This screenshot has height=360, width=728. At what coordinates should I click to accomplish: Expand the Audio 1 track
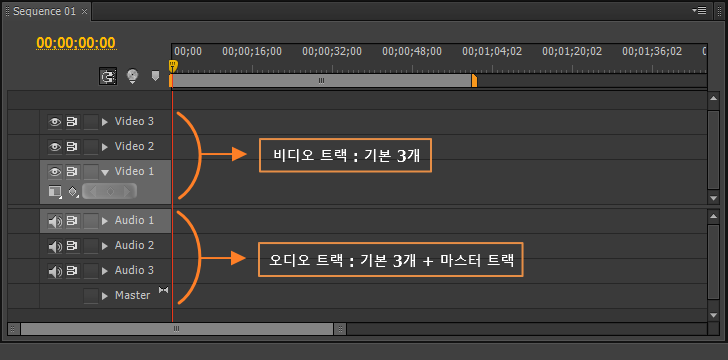105,221
